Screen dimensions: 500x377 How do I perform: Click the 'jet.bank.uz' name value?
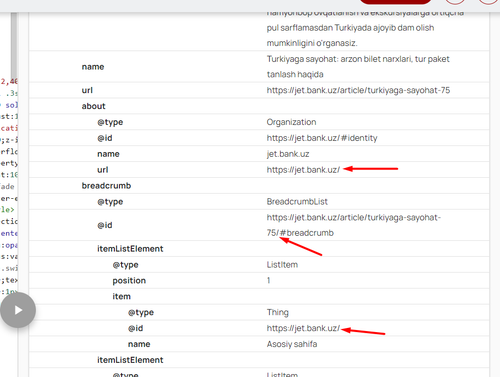coord(288,154)
